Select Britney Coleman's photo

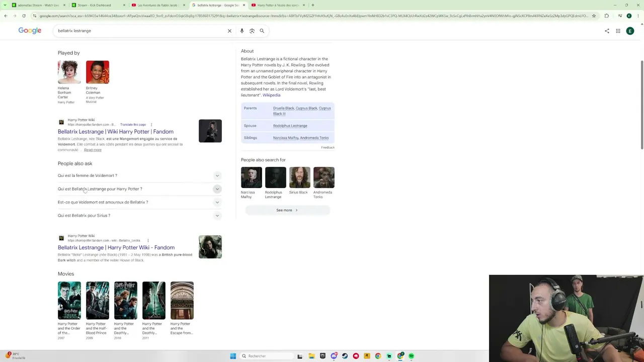(98, 72)
